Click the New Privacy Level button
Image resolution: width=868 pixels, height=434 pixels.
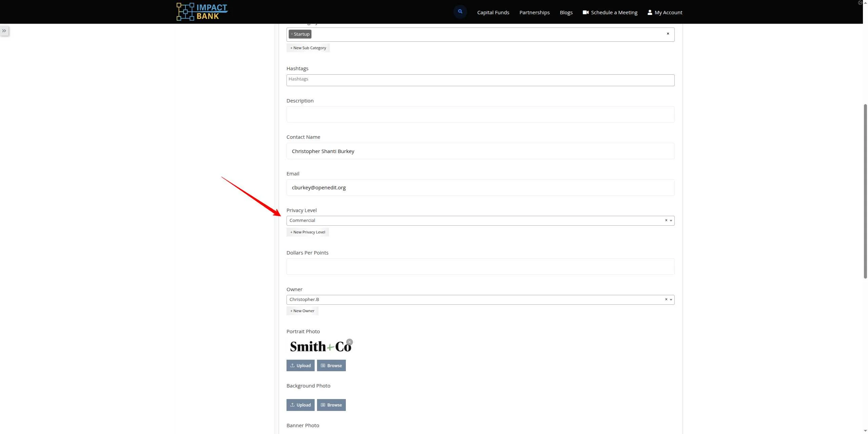coord(308,232)
